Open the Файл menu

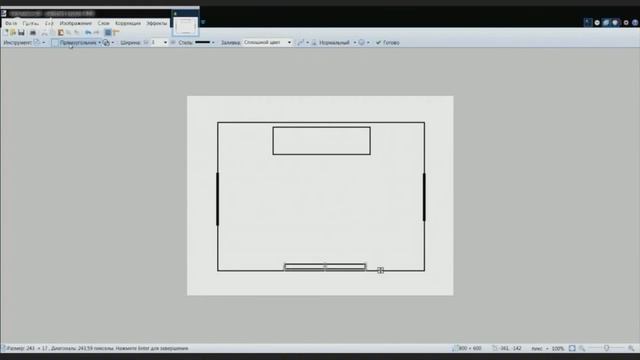point(11,23)
